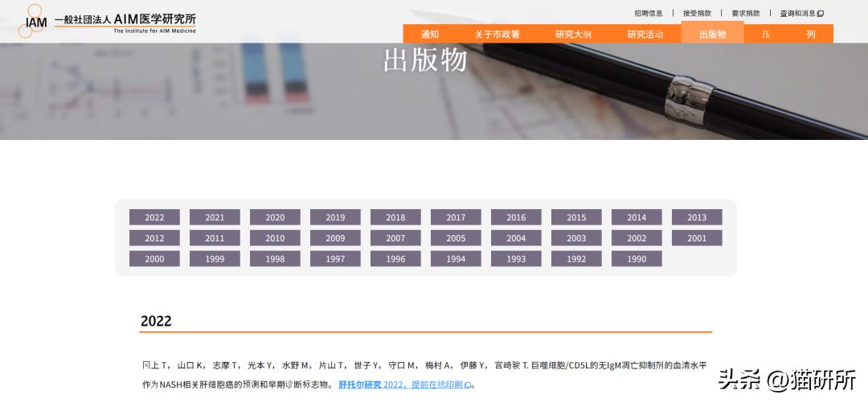Go to the 1990 publications section
Screen dimensions: 868x403
[637, 259]
